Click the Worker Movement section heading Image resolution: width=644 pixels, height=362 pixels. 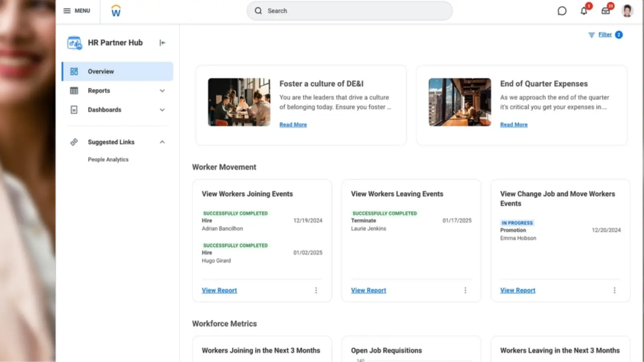click(224, 167)
